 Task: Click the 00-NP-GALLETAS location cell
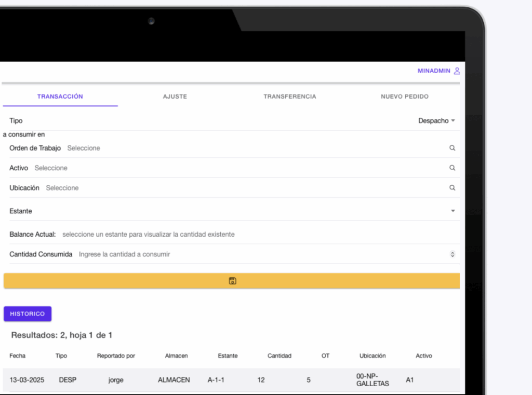[x=373, y=380]
